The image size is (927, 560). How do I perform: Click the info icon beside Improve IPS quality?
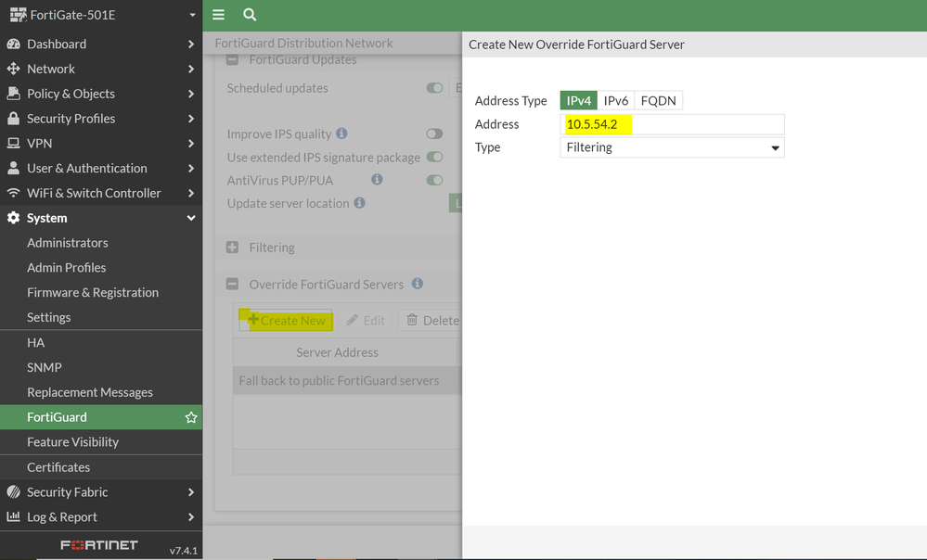pos(341,134)
